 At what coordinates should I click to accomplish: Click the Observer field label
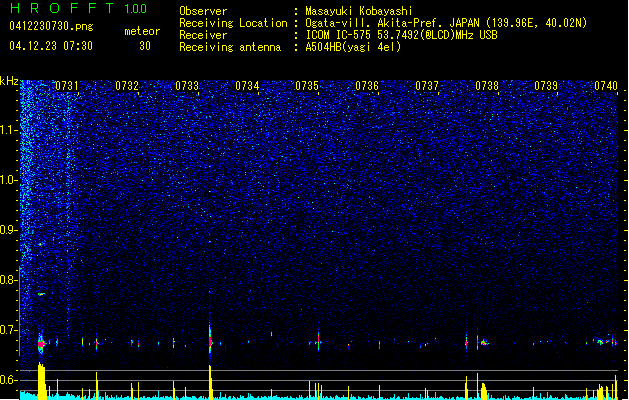tap(203, 11)
